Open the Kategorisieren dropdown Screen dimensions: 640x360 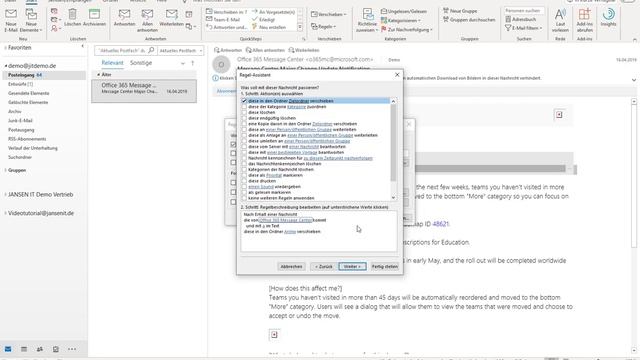pos(401,20)
